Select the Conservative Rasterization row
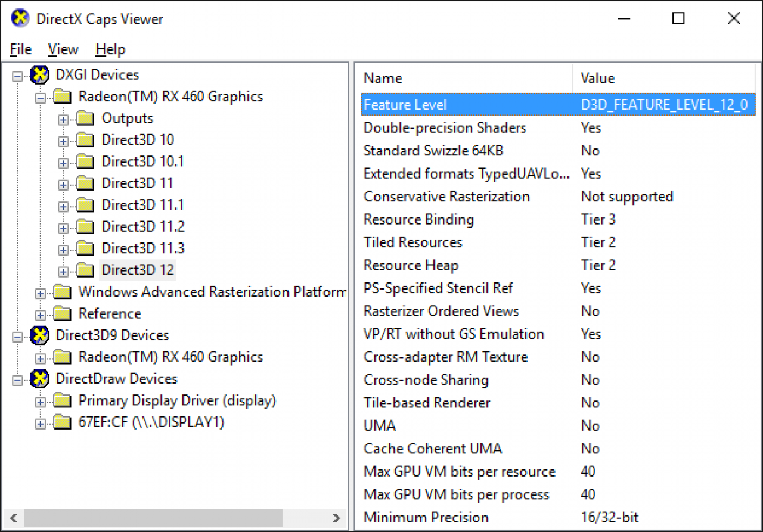This screenshot has height=532, width=763. 559,197
